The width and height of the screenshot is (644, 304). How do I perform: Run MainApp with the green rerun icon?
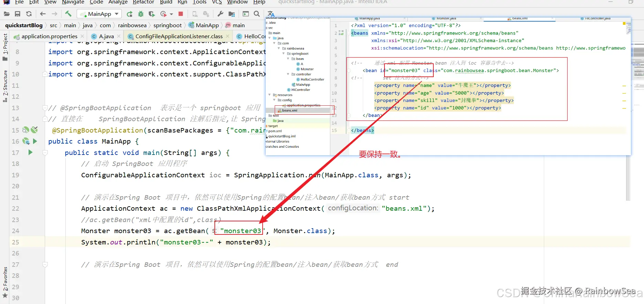129,14
